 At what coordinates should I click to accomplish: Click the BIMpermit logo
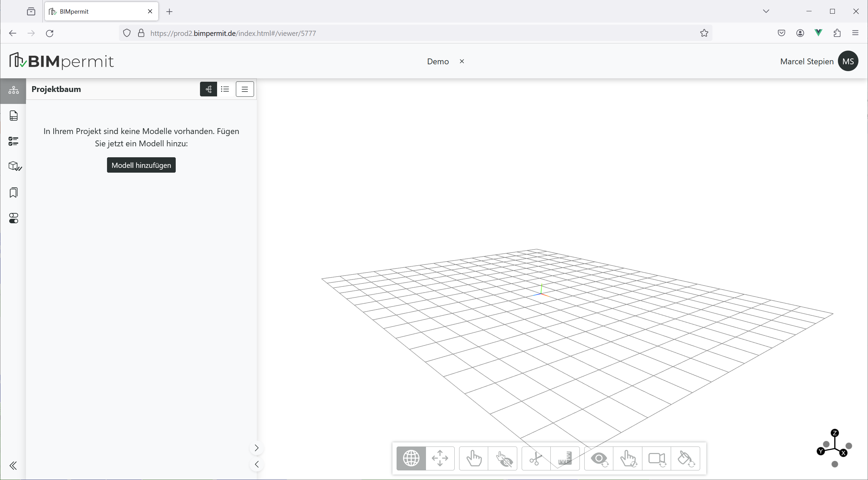(62, 61)
